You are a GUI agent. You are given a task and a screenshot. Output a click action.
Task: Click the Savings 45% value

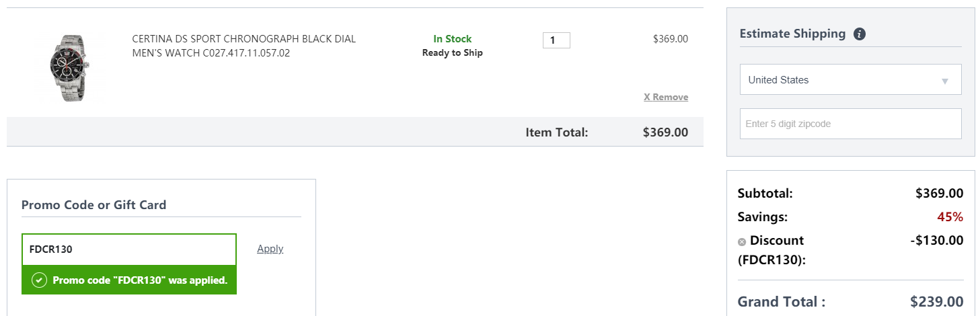950,217
